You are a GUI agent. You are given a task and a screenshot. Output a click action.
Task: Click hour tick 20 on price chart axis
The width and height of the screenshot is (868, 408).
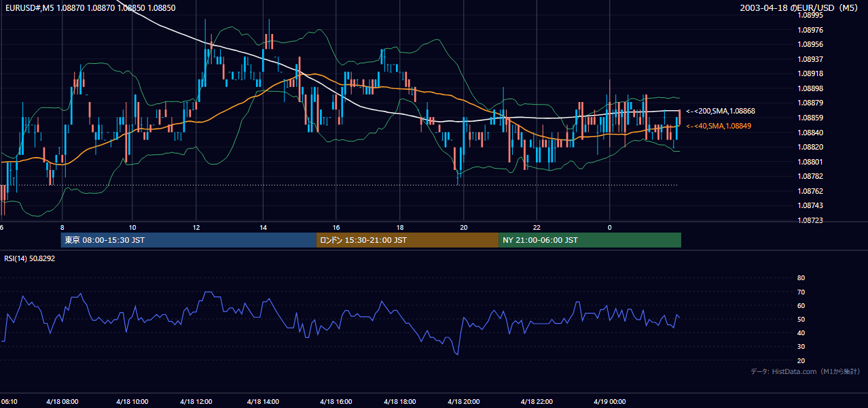pos(464,227)
